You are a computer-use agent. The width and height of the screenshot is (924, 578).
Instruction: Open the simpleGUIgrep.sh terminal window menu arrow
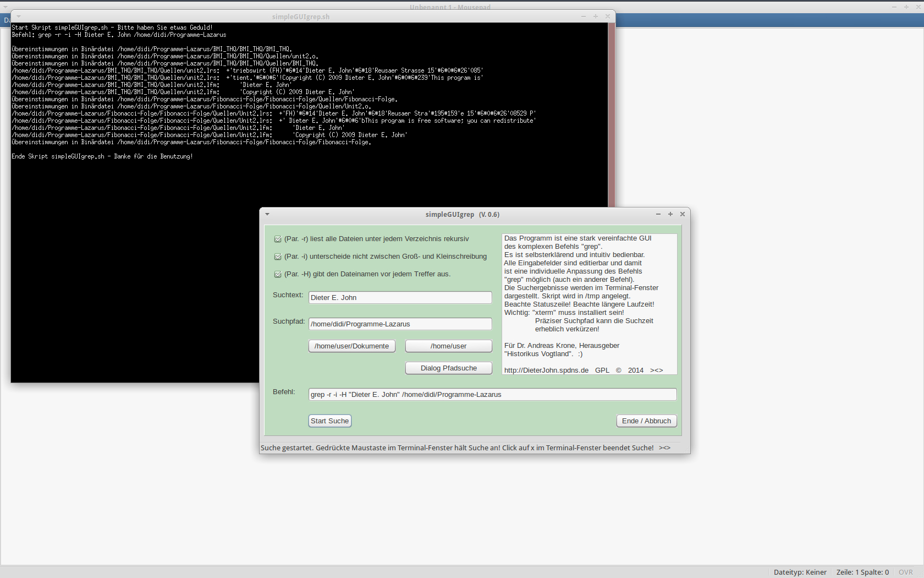(x=18, y=16)
